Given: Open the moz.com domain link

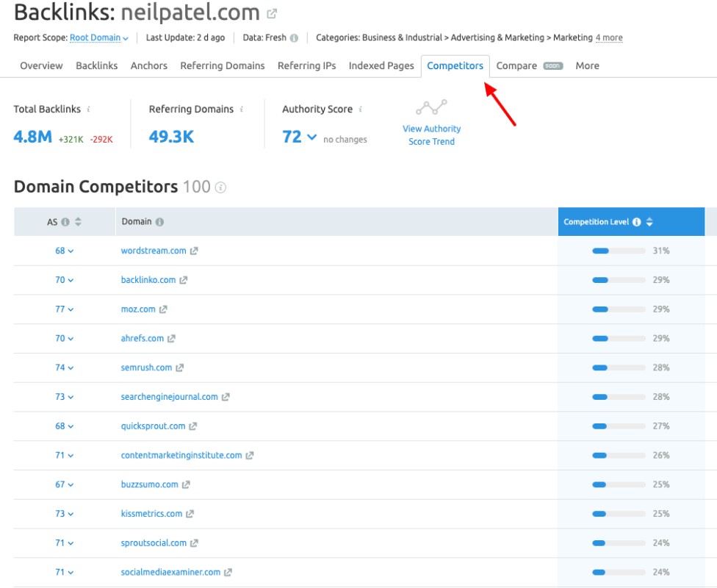Looking at the screenshot, I should click(x=138, y=309).
